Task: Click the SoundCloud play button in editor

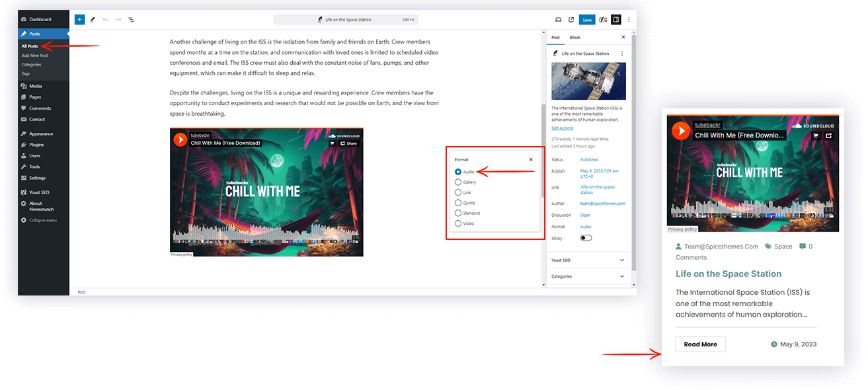Action: pyautogui.click(x=180, y=139)
